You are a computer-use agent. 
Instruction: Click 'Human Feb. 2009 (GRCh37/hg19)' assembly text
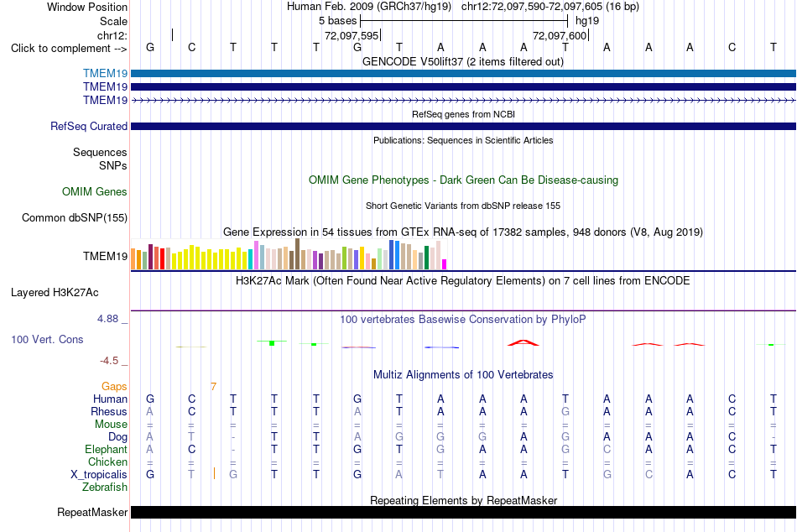coord(368,7)
